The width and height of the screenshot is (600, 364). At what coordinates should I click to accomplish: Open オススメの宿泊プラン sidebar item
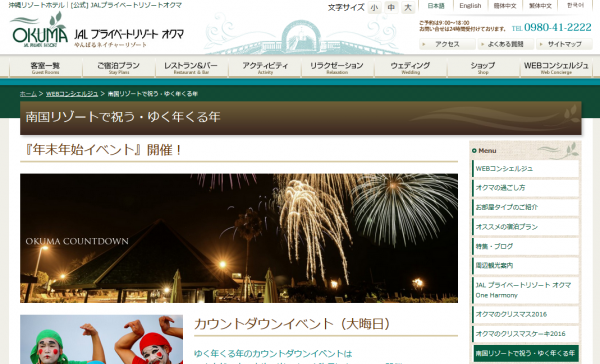click(x=525, y=227)
